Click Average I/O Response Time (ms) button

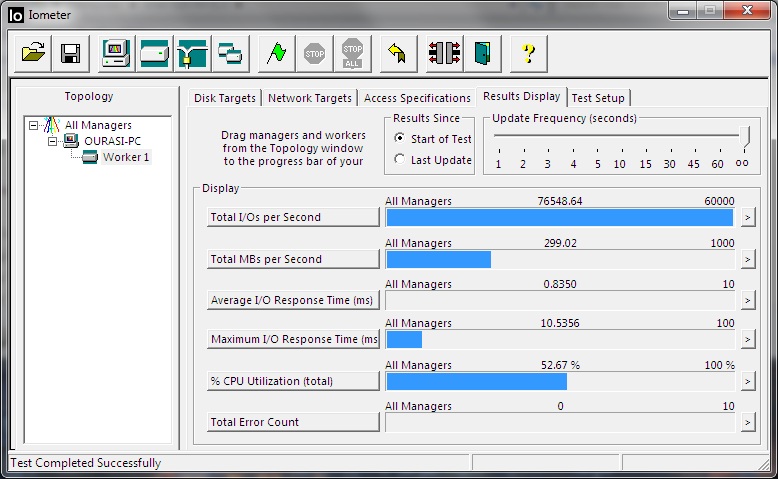[x=293, y=300]
